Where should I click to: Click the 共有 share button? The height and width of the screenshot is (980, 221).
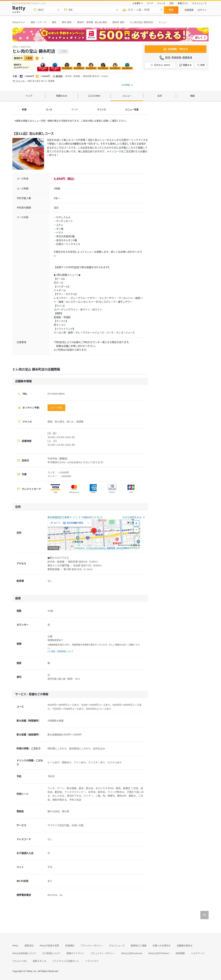tap(201, 65)
